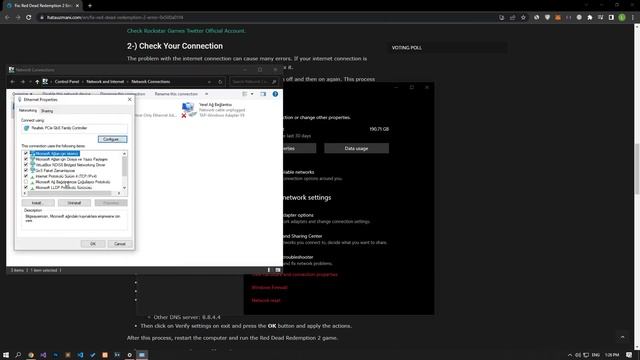Switch to large icons view in status bar

278,270
